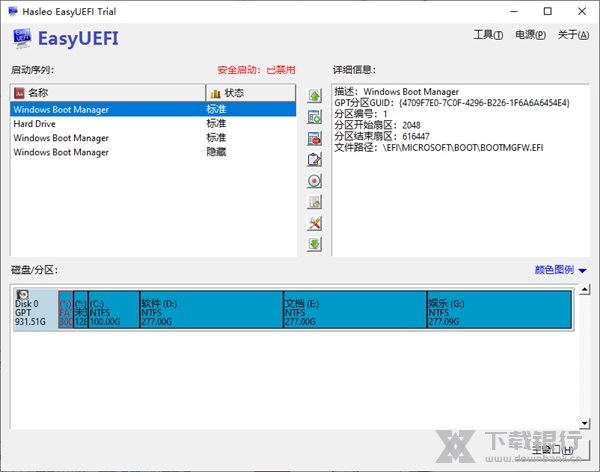Click the 主窗口 button
The image size is (600, 472).
[x=552, y=450]
